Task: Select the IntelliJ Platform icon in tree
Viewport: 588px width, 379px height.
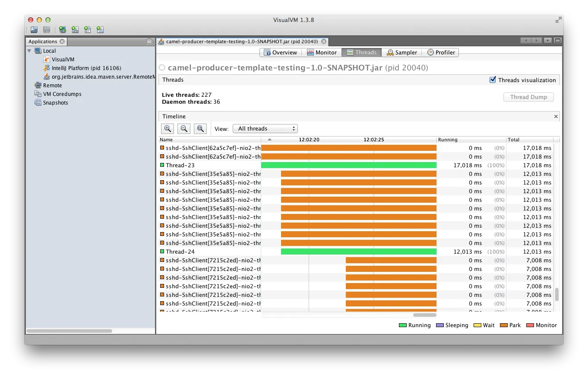Action: tap(47, 68)
